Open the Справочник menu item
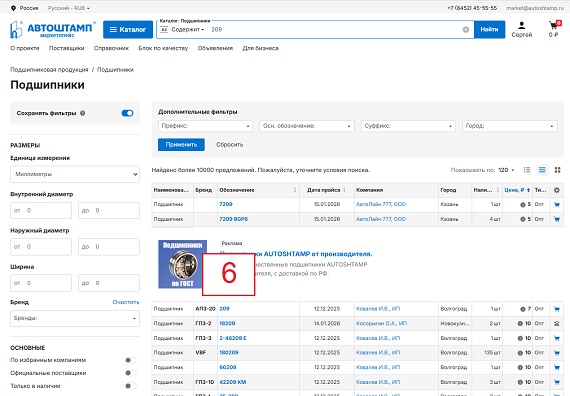 [111, 48]
